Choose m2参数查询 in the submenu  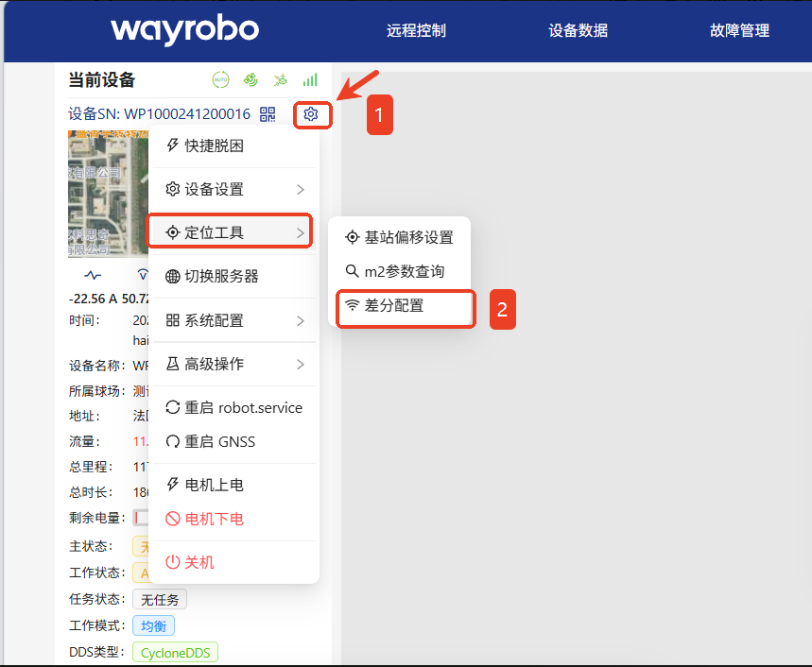pyautogui.click(x=399, y=271)
